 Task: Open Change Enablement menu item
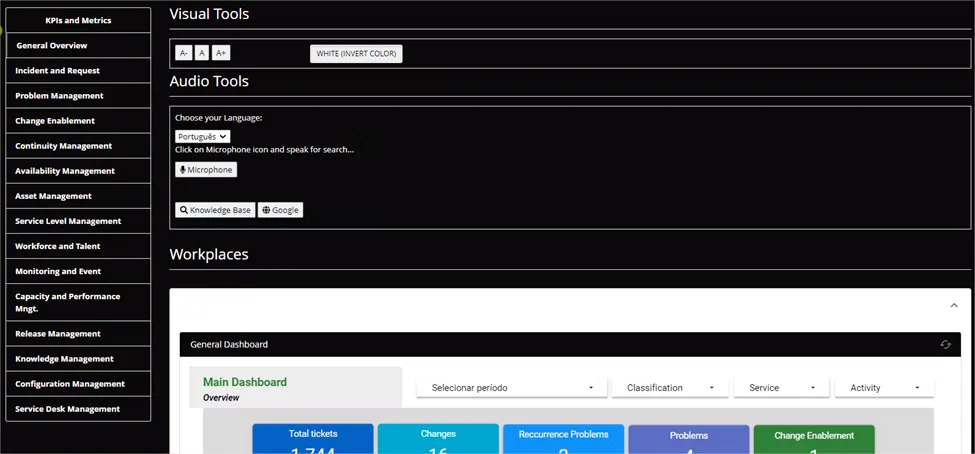pyautogui.click(x=78, y=121)
